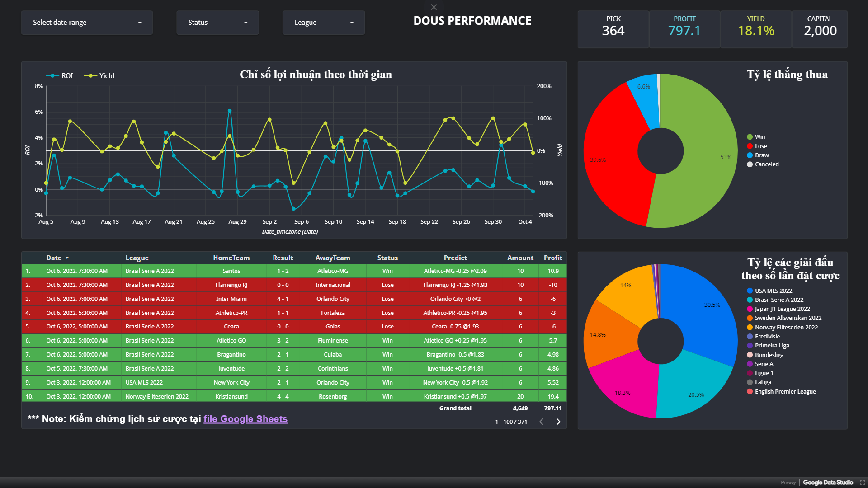This screenshot has width=868, height=488.
Task: Click the ROI peak data point near Aug 29
Action: [230, 111]
